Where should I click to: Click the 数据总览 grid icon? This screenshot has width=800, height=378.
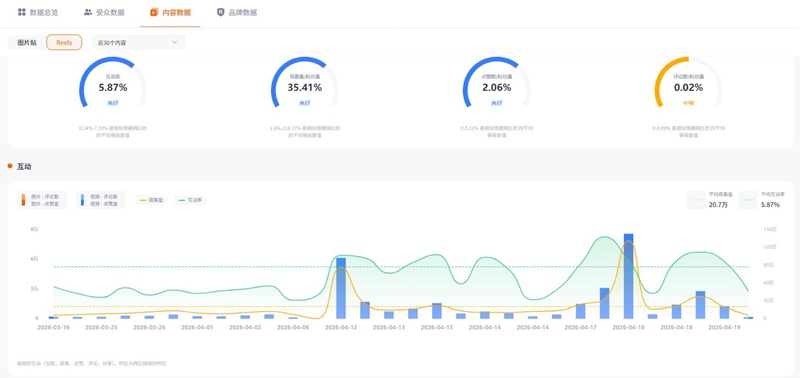tap(21, 12)
